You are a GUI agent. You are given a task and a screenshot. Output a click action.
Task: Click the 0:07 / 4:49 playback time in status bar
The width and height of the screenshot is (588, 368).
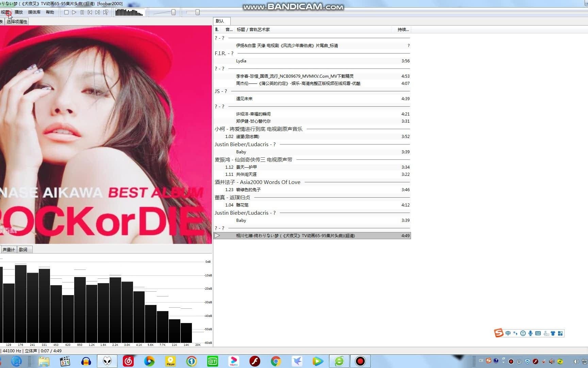point(51,351)
